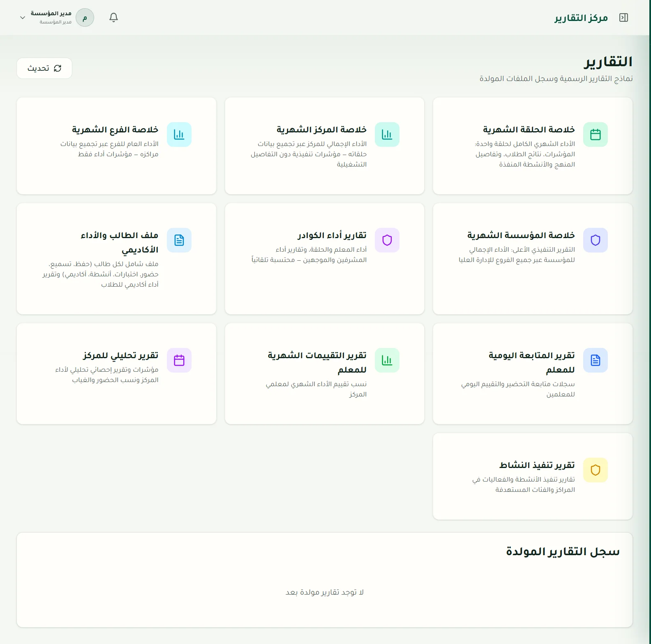651x644 pixels.
Task: Click the shield icon for خلاصة المؤسسة الشهرية
Action: coord(596,240)
